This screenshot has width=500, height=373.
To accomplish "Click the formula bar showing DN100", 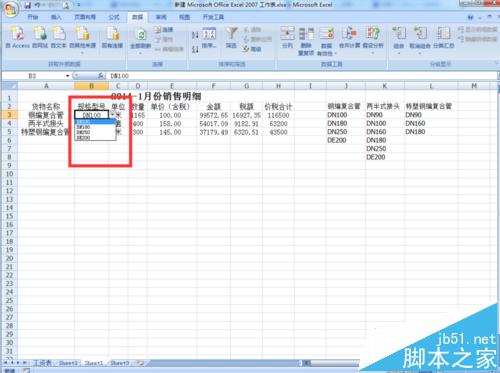I will click(300, 76).
